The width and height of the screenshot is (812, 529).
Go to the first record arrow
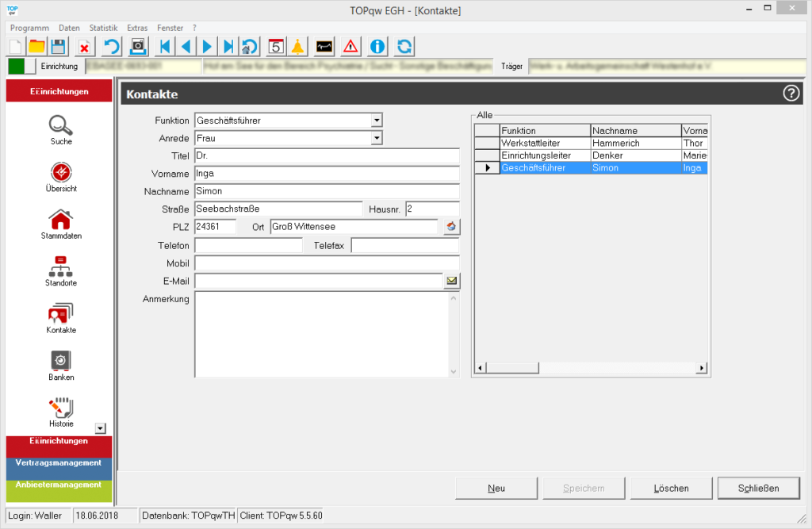[165, 46]
